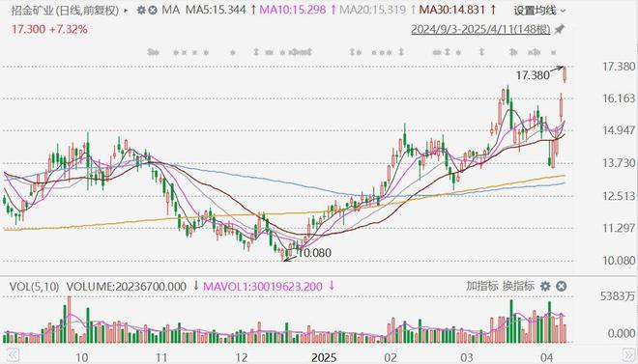Viewport: 638px width, 364px height.
Task: Expand the 设置均线 dropdown
Action: (x=539, y=11)
